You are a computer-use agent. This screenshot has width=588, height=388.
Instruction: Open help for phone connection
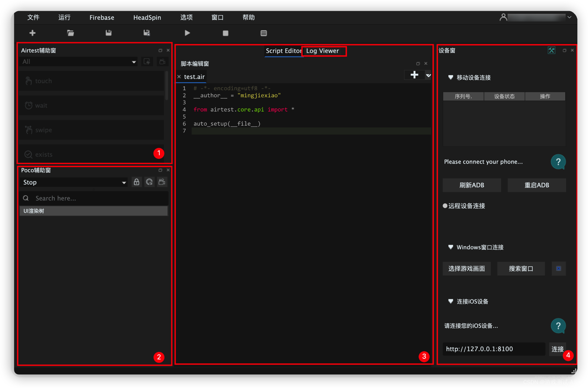pos(558,162)
